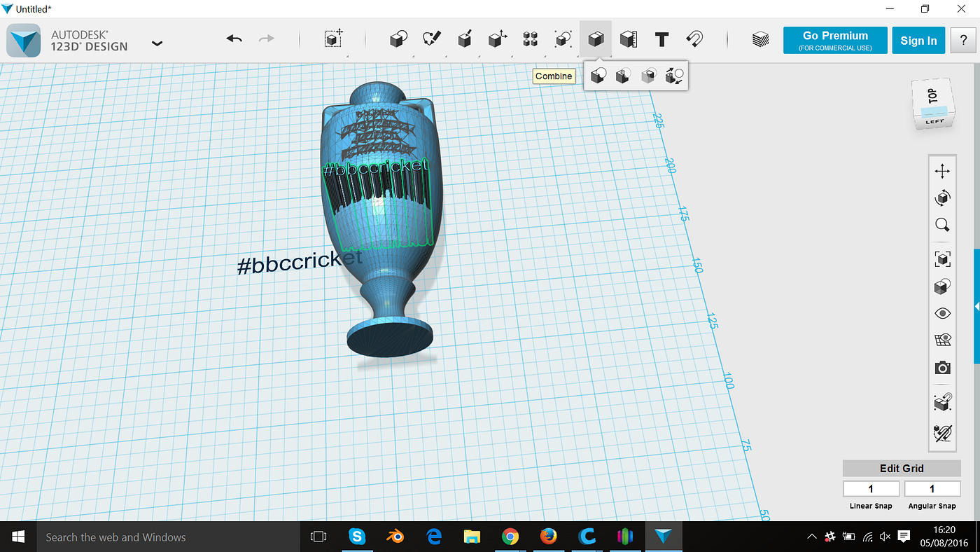Image resolution: width=980 pixels, height=552 pixels.
Task: Open File Explorer from the taskbar
Action: pyautogui.click(x=472, y=537)
